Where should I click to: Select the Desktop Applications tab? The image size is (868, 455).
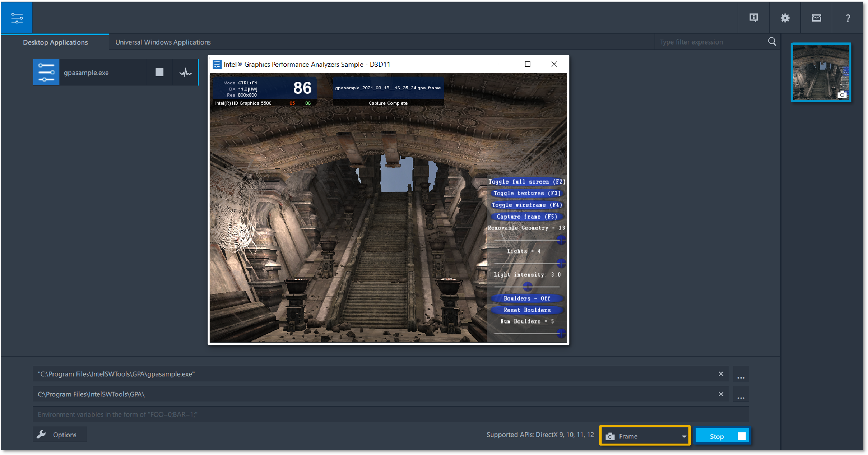55,42
